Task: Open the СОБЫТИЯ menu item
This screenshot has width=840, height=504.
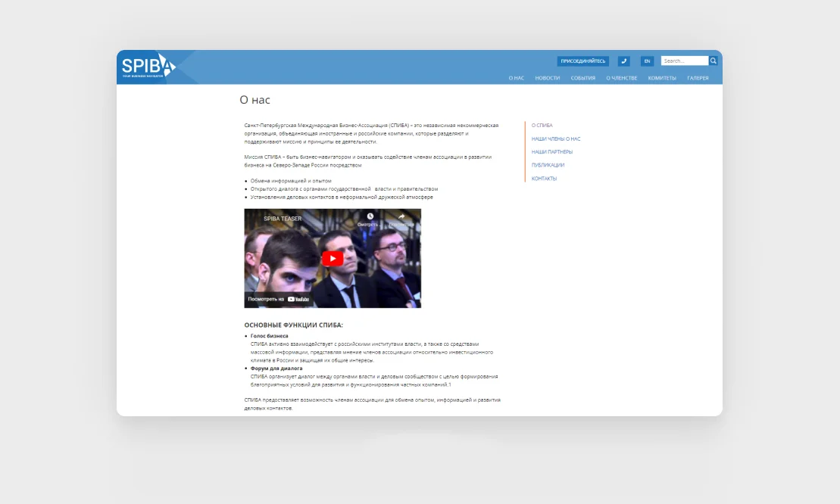Action: pos(583,78)
